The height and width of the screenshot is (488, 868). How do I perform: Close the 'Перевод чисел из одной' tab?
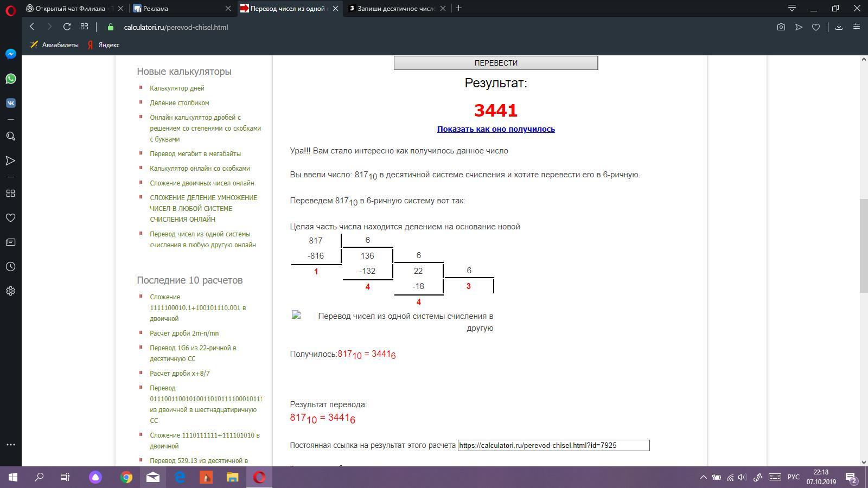(336, 9)
